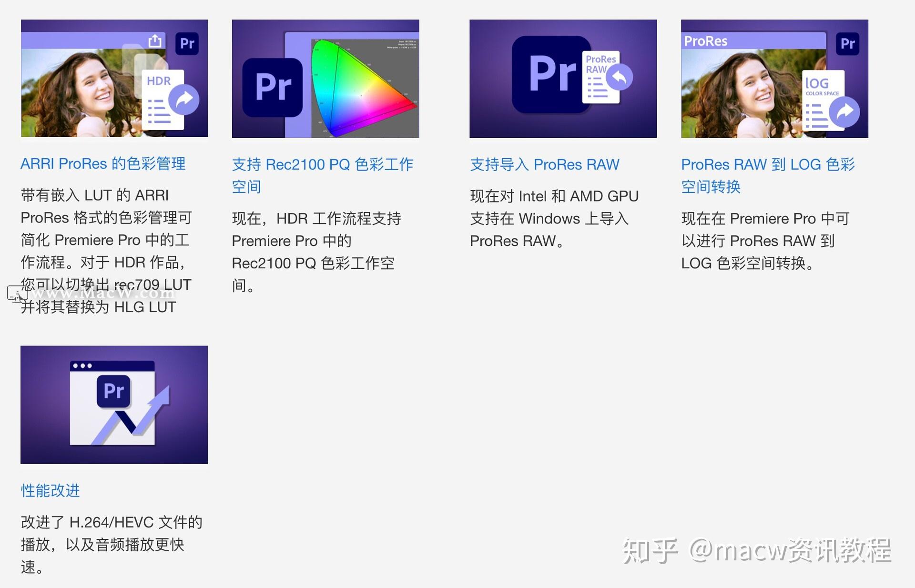The height and width of the screenshot is (588, 915).
Task: Click the Pr logo in the ProRes LOG thumbnail
Action: (x=847, y=43)
